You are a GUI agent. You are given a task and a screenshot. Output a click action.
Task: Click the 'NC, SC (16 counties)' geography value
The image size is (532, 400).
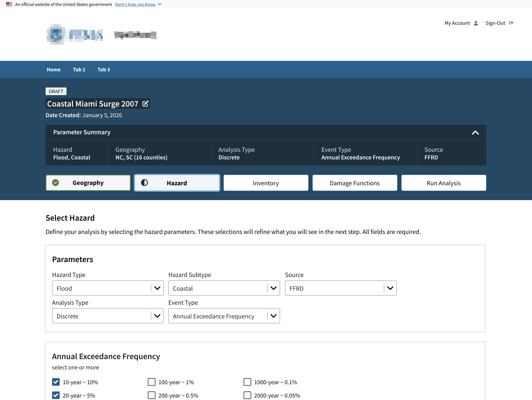click(141, 157)
